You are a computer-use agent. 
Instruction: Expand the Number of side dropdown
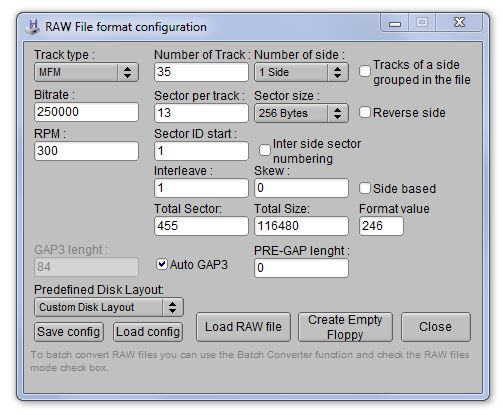301,72
